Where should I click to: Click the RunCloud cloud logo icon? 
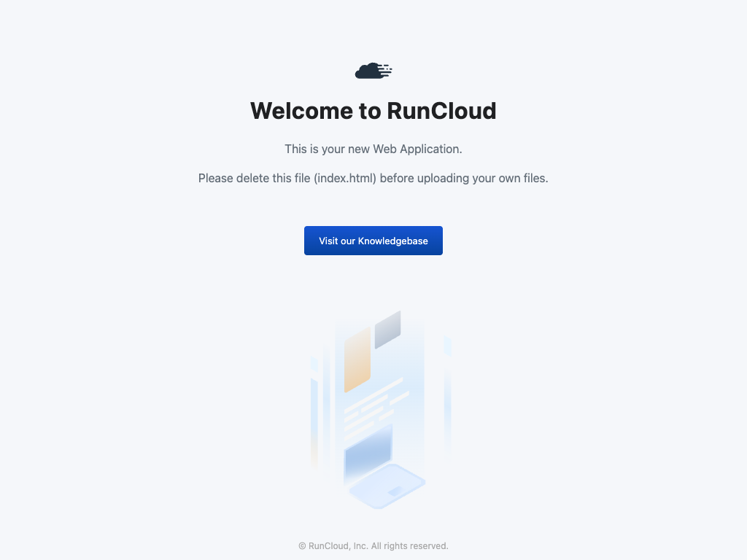point(373,71)
